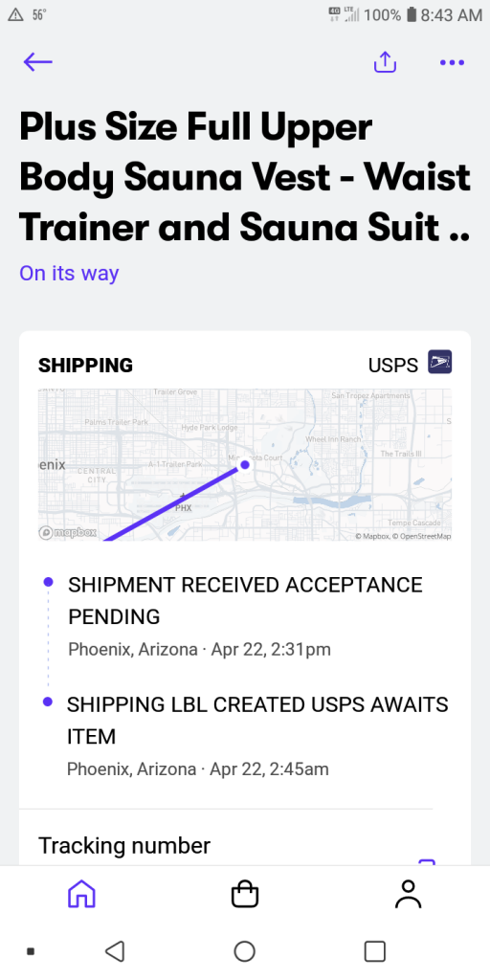Viewport: 490px width, 980px height.
Task: Tap the Android back navigation button
Action: (115, 951)
